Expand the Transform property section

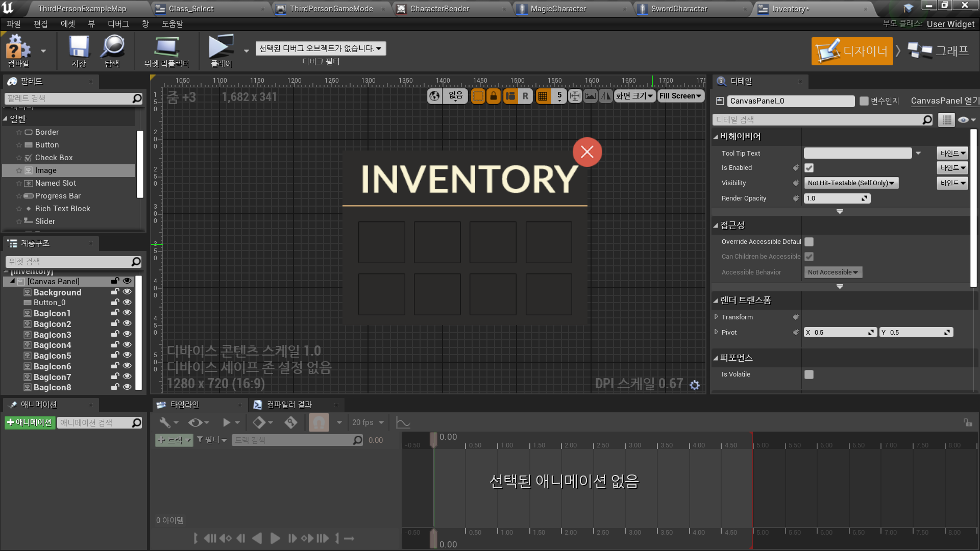click(x=716, y=317)
